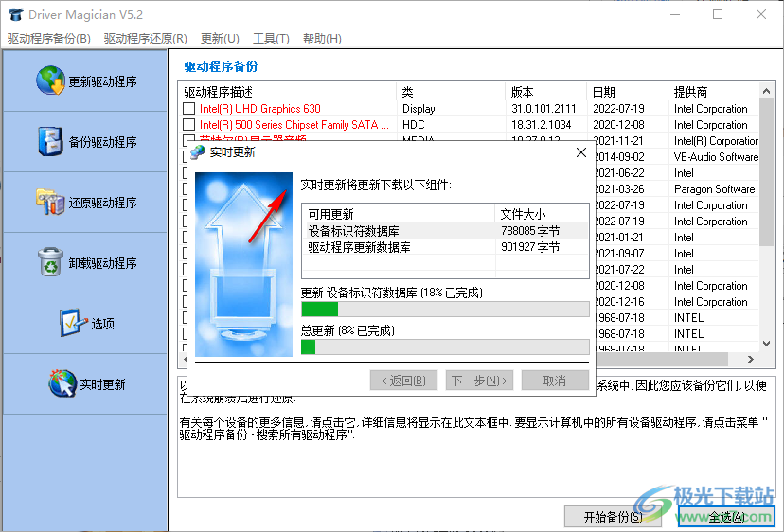Click the 下一步(N) button in dialog
The width and height of the screenshot is (784, 532).
click(x=479, y=381)
